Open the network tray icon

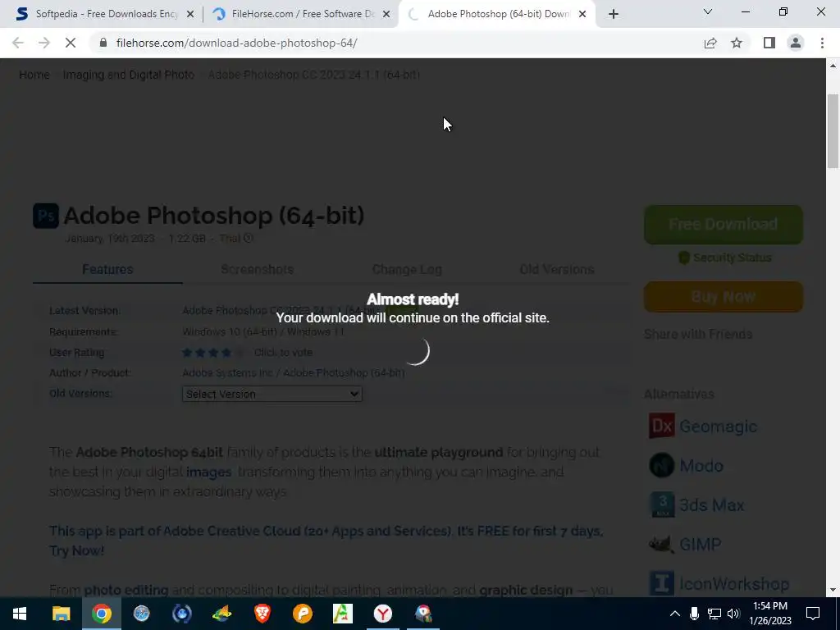(714, 614)
